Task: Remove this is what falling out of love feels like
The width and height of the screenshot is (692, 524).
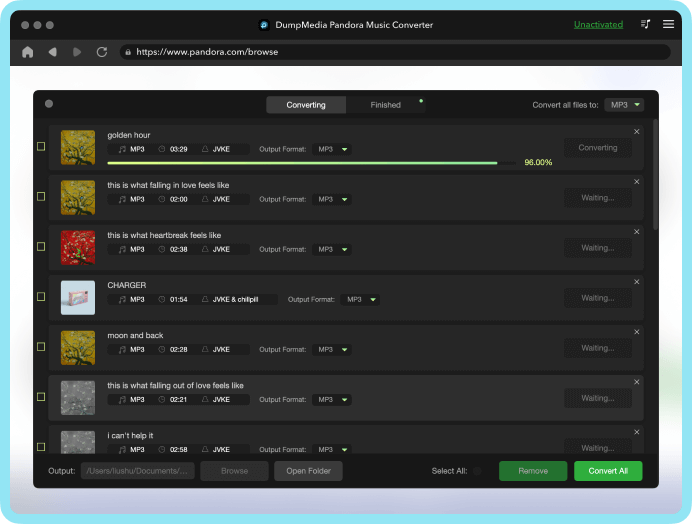Action: click(636, 382)
